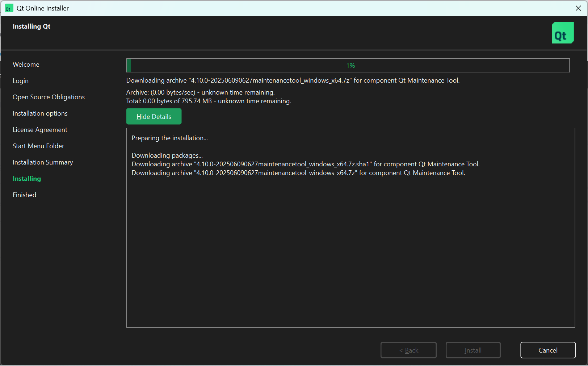
Task: Collapse the log with Hide Details
Action: (x=154, y=117)
